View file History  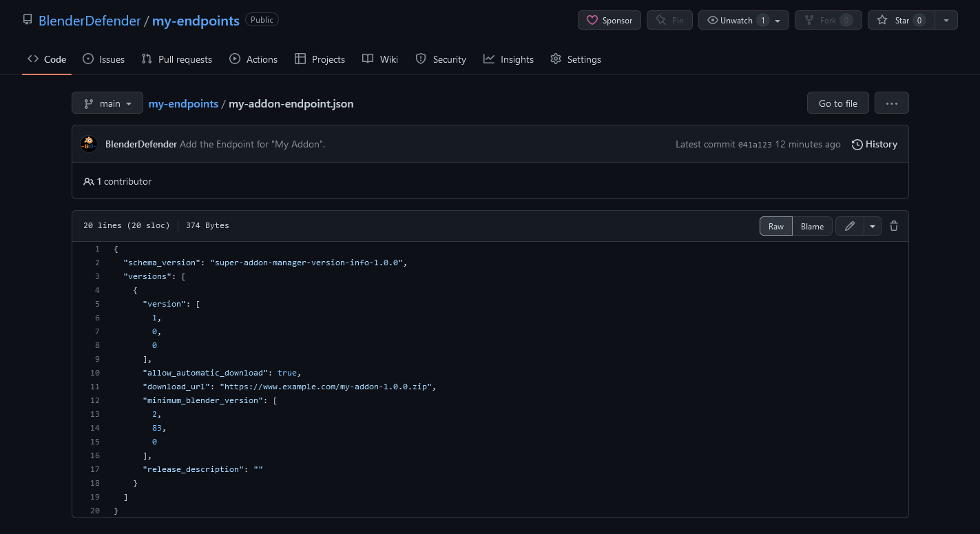(x=875, y=144)
